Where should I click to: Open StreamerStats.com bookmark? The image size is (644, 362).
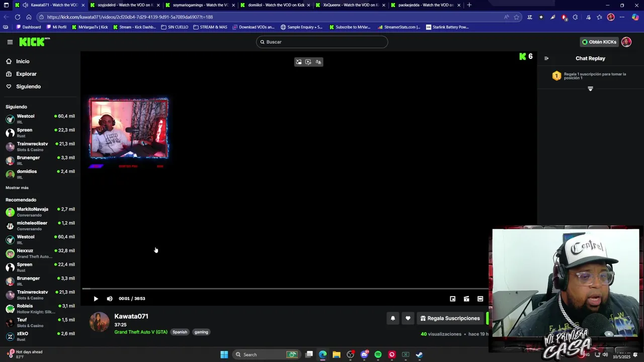[399, 27]
